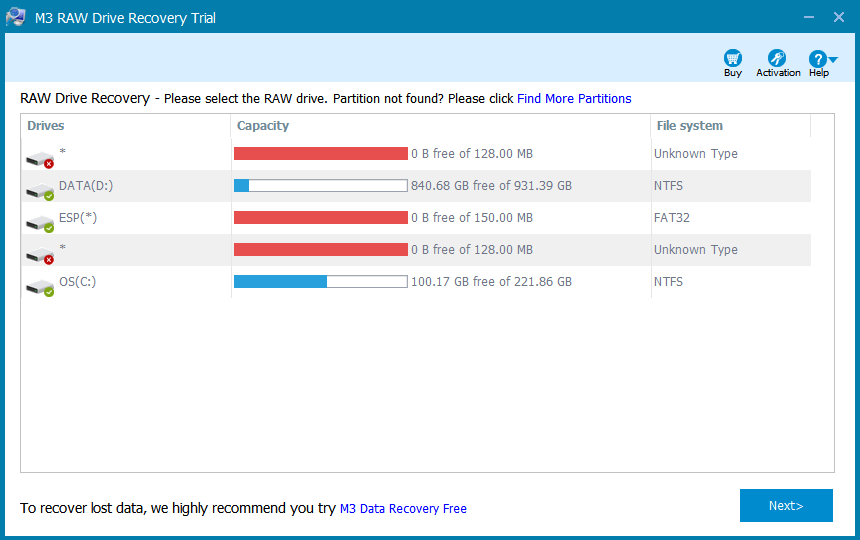Image resolution: width=860 pixels, height=540 pixels.
Task: Expand the Help dropdown arrow
Action: 833,59
